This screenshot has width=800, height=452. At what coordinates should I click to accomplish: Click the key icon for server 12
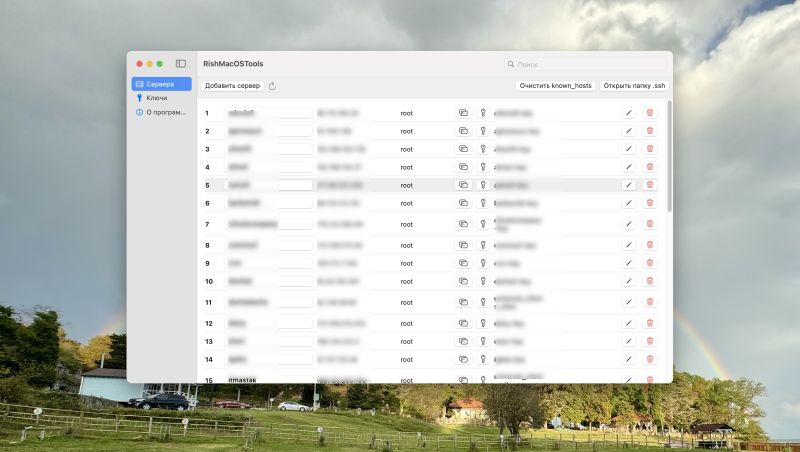click(482, 323)
